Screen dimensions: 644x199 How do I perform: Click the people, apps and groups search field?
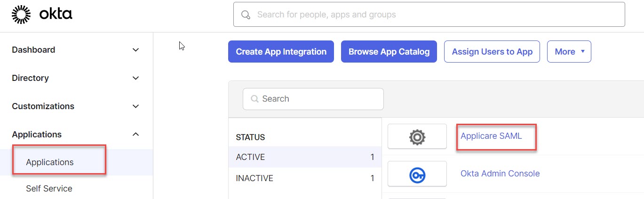[437, 15]
